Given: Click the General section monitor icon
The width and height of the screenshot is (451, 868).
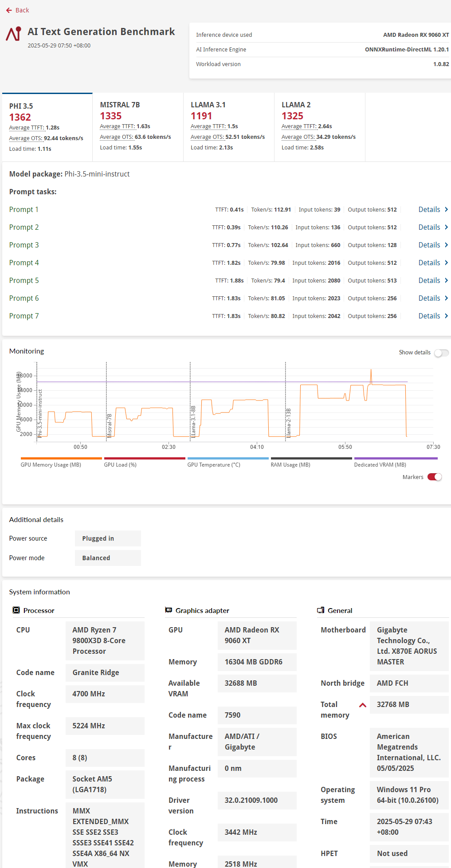Looking at the screenshot, I should click(x=321, y=610).
